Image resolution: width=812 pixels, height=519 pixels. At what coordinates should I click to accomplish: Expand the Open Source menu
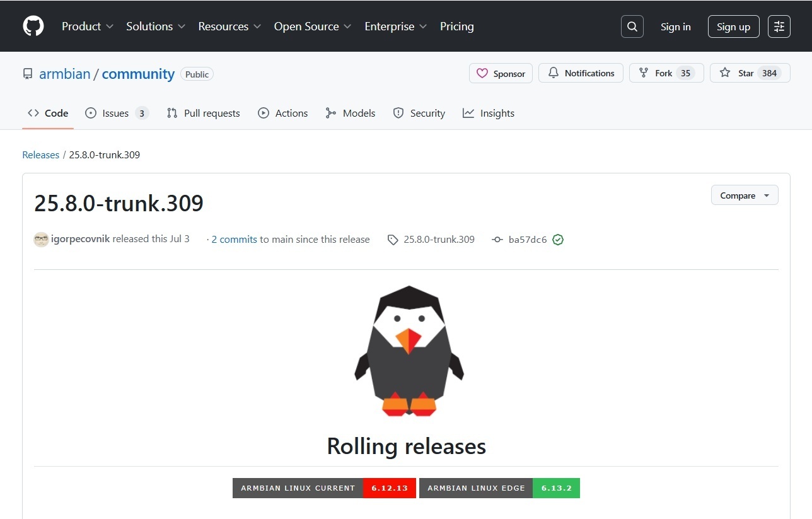pyautogui.click(x=313, y=26)
